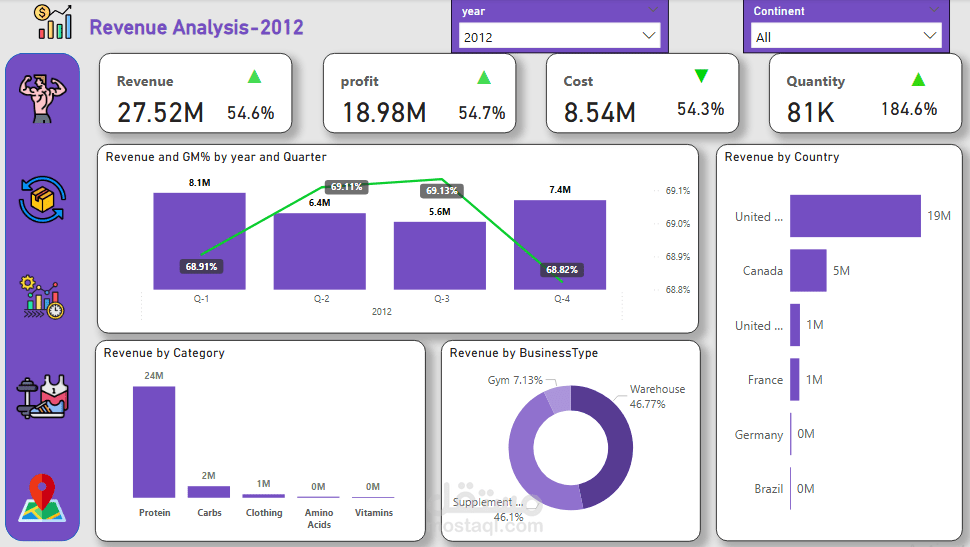This screenshot has width=970, height=547.
Task: Click the 69.13% GM data label
Action: click(442, 191)
